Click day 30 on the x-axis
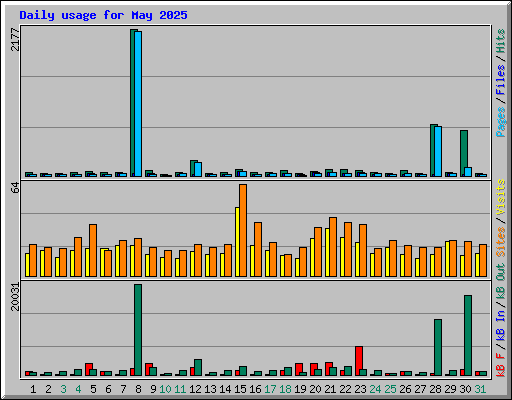Image resolution: width=512 pixels, height=400 pixels. (x=465, y=389)
